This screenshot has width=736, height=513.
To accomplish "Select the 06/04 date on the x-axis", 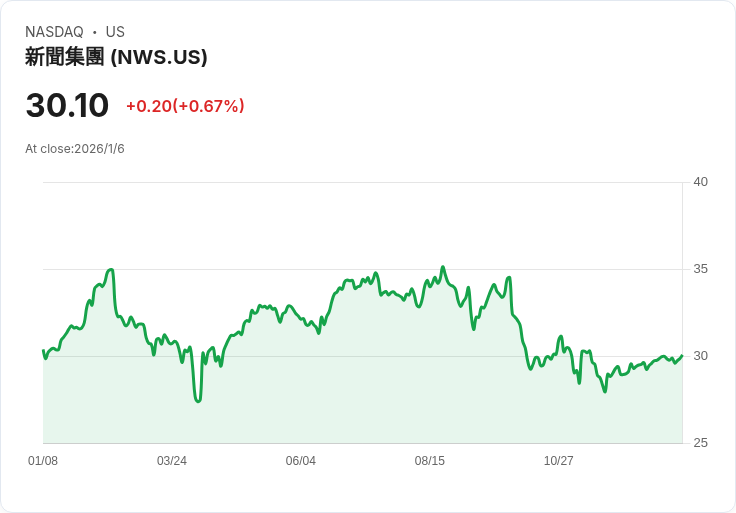I will pos(301,461).
